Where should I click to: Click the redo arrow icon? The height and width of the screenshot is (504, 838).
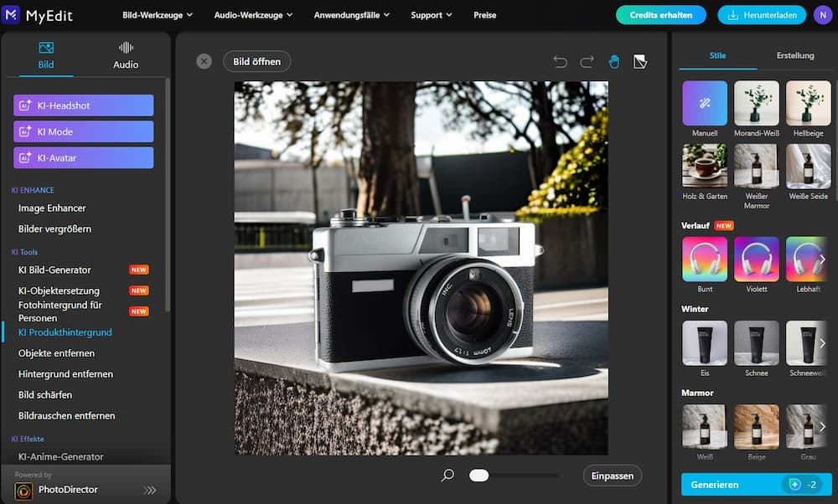click(x=587, y=62)
